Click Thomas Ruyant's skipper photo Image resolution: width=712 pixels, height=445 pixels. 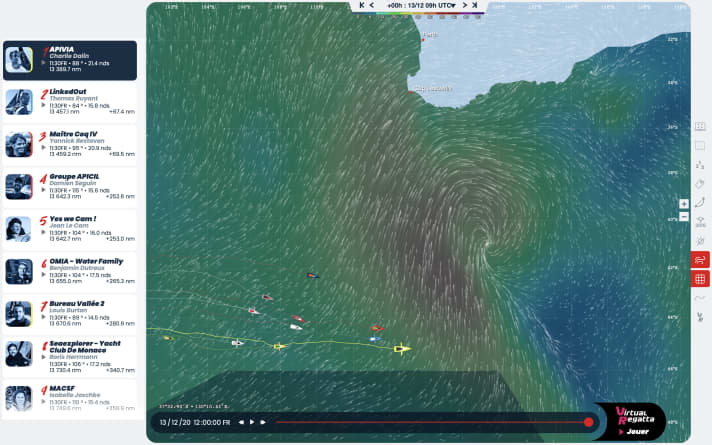pyautogui.click(x=19, y=102)
